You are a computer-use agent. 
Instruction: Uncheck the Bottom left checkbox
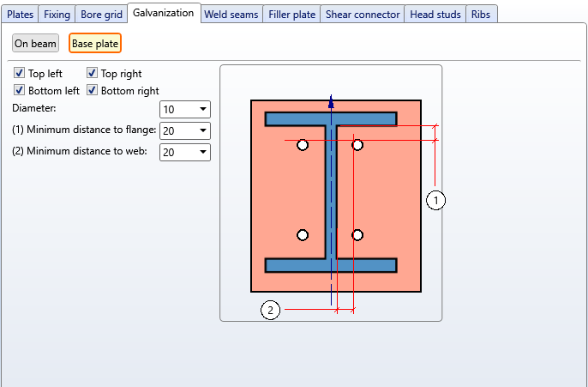tap(20, 90)
